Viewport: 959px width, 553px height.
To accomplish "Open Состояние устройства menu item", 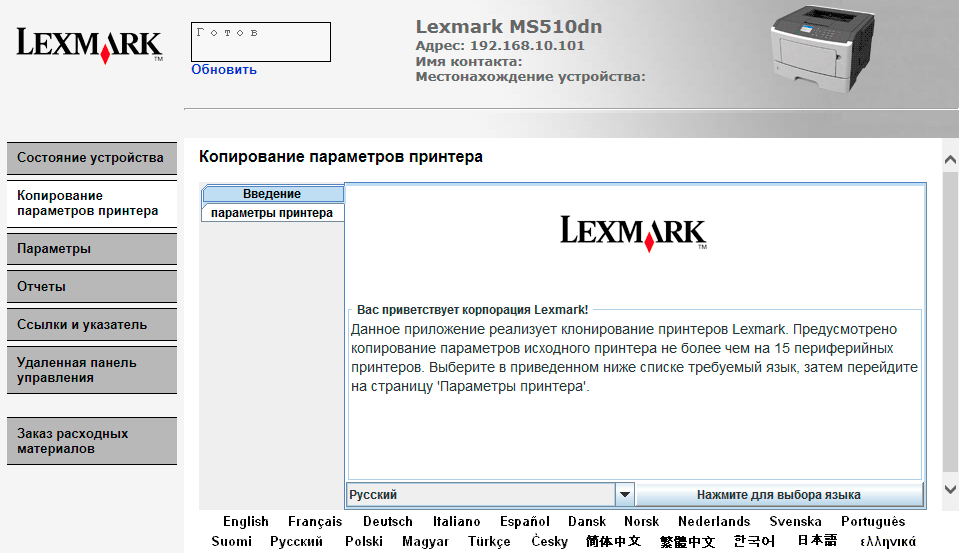I will [x=92, y=158].
